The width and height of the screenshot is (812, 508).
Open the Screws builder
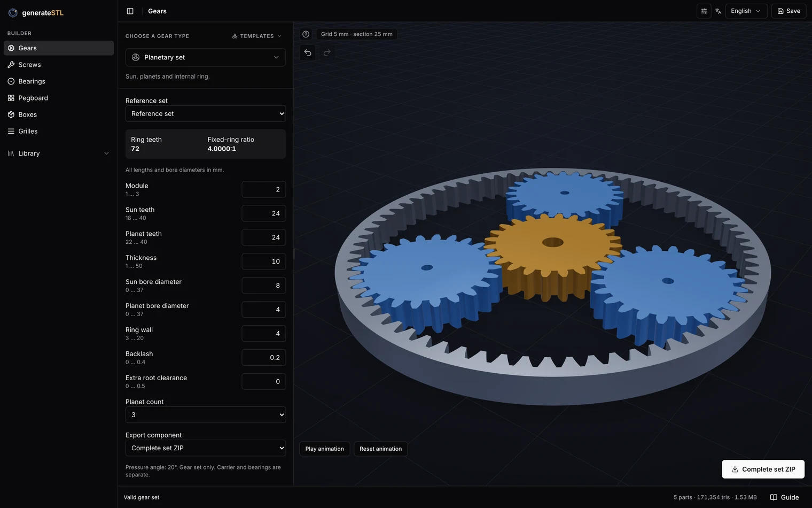(x=59, y=65)
